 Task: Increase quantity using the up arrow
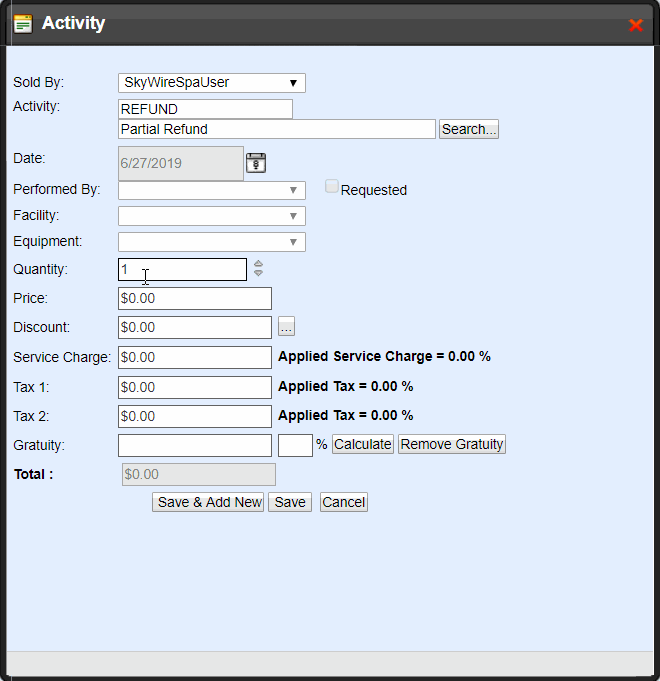coord(258,264)
